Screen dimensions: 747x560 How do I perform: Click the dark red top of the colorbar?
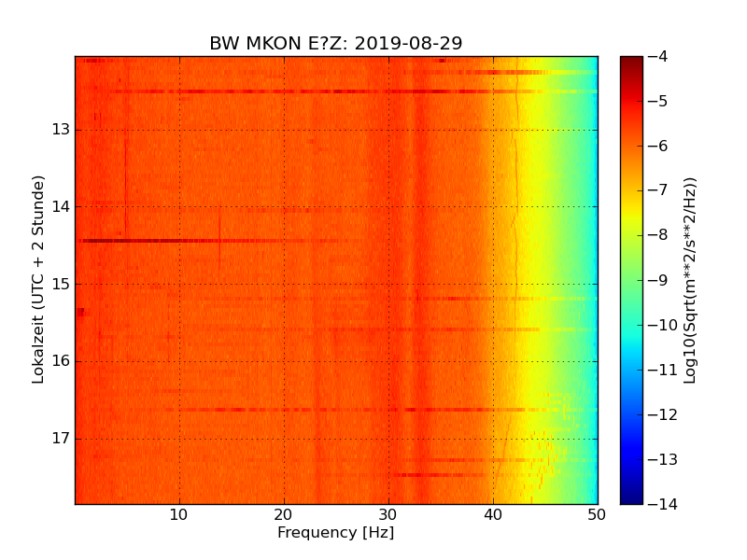point(631,64)
